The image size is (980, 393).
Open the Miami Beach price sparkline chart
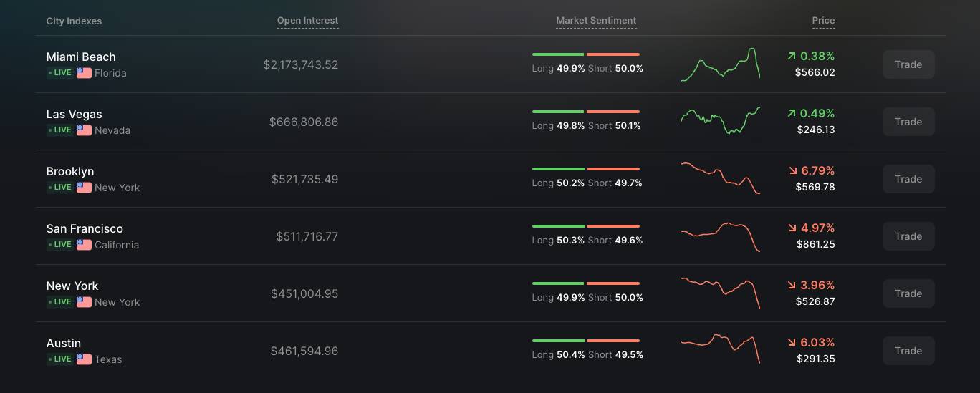721,64
